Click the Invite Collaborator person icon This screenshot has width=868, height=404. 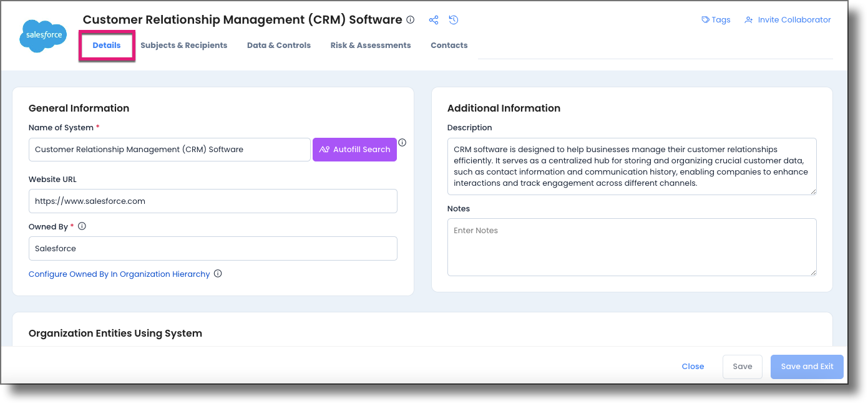[x=749, y=20]
